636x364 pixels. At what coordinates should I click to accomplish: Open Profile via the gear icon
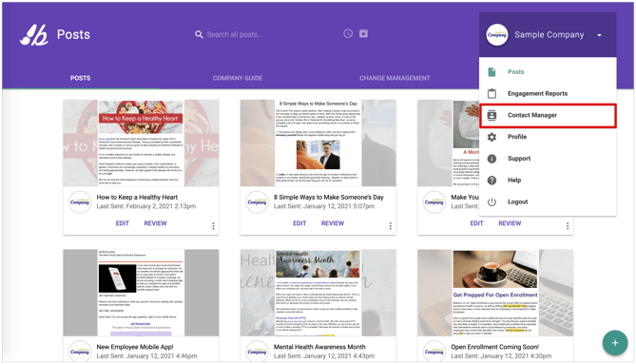(x=491, y=137)
